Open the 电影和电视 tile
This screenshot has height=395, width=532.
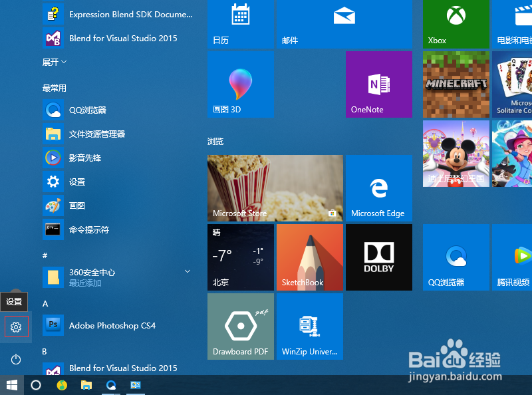tap(512, 24)
